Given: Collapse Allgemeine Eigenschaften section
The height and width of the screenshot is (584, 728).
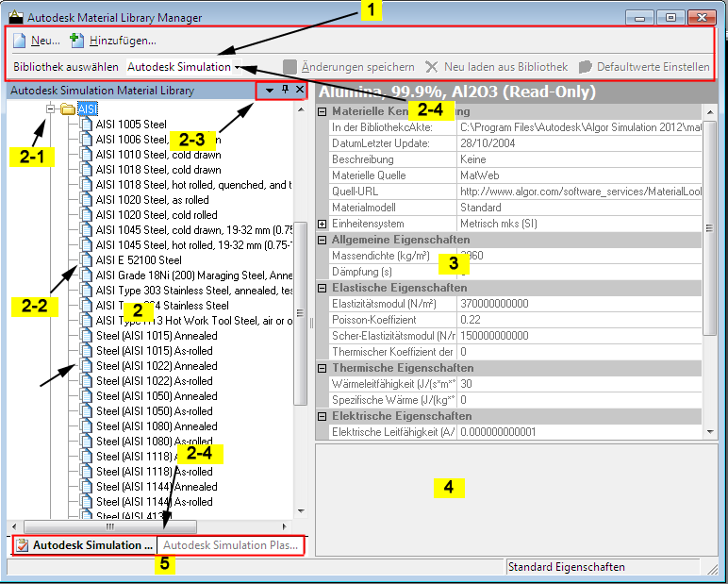Looking at the screenshot, I should 322,240.
